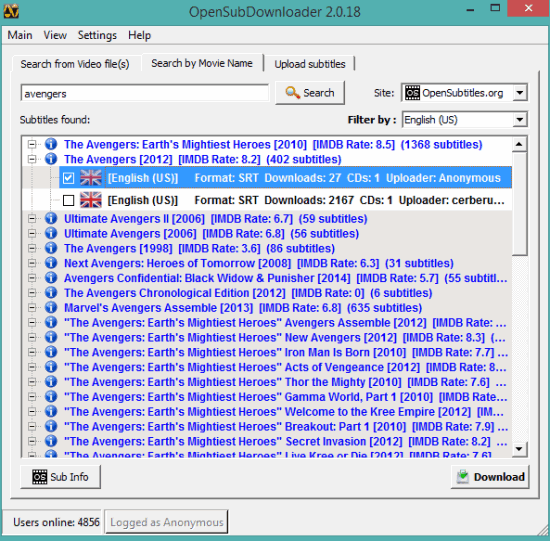Viewport: 550px width, 541px height.
Task: Click info icon for Gamma World, Part 1 episode
Action: pyautogui.click(x=51, y=396)
